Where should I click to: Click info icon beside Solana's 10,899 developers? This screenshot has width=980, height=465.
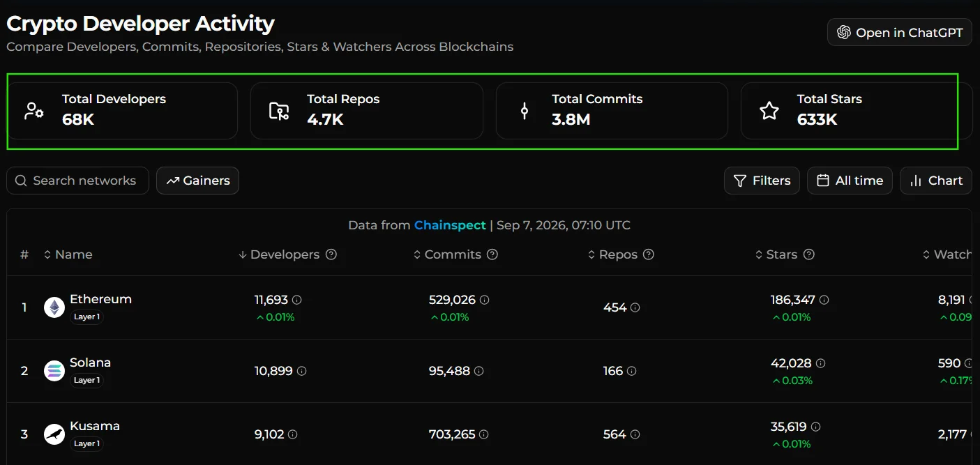tap(302, 372)
